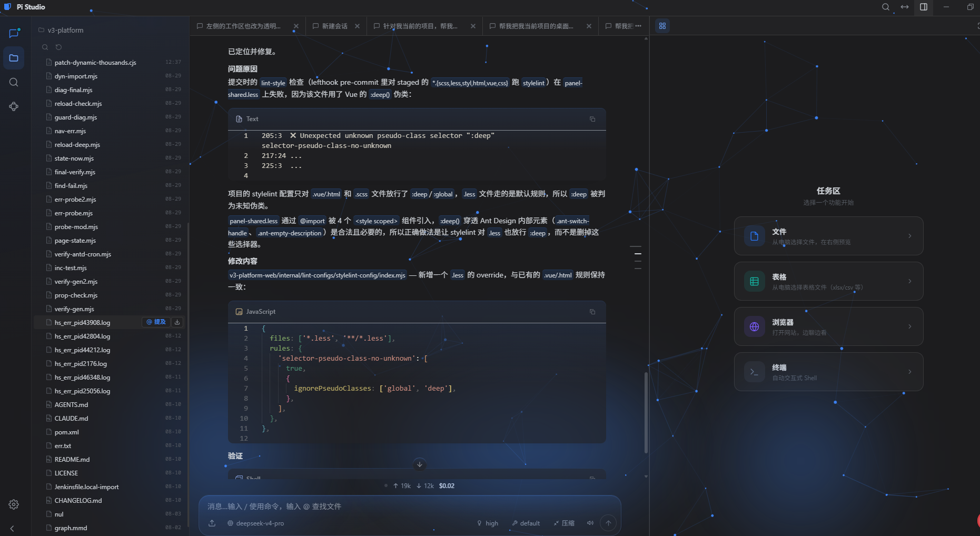
Task: Click the v3-platform folder header
Action: point(61,30)
